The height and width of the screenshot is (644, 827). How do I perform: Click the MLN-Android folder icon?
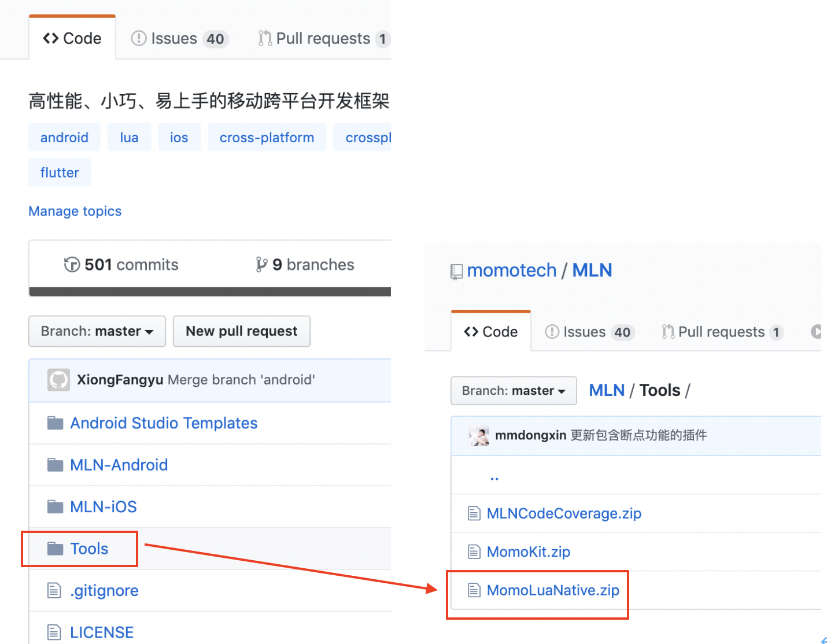[55, 464]
